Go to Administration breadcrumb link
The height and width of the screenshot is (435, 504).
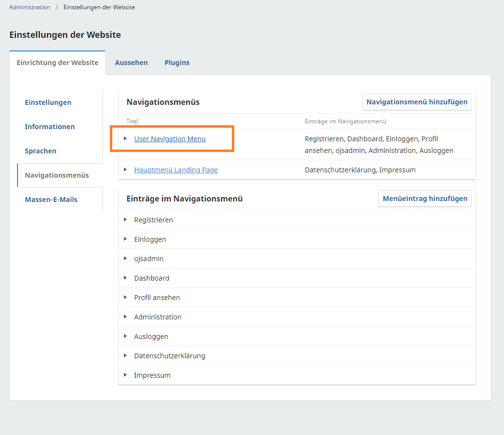30,7
